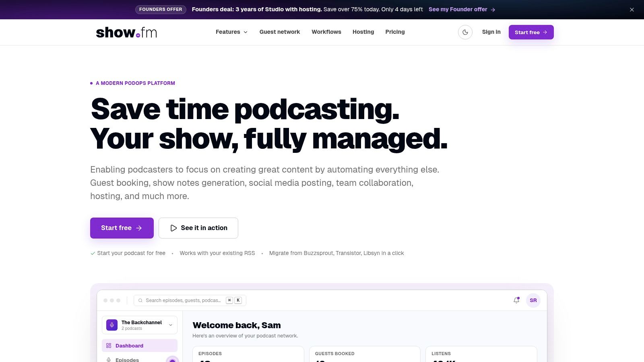The height and width of the screenshot is (362, 644).
Task: Click the SR user avatar
Action: (x=533, y=300)
